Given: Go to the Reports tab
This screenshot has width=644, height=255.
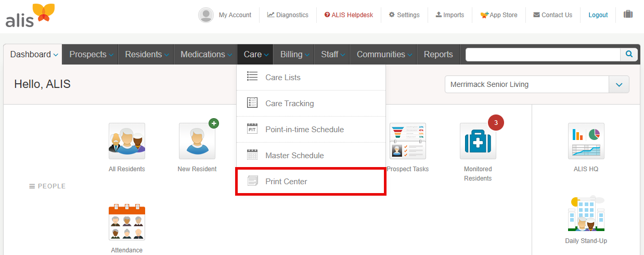Looking at the screenshot, I should [x=438, y=55].
